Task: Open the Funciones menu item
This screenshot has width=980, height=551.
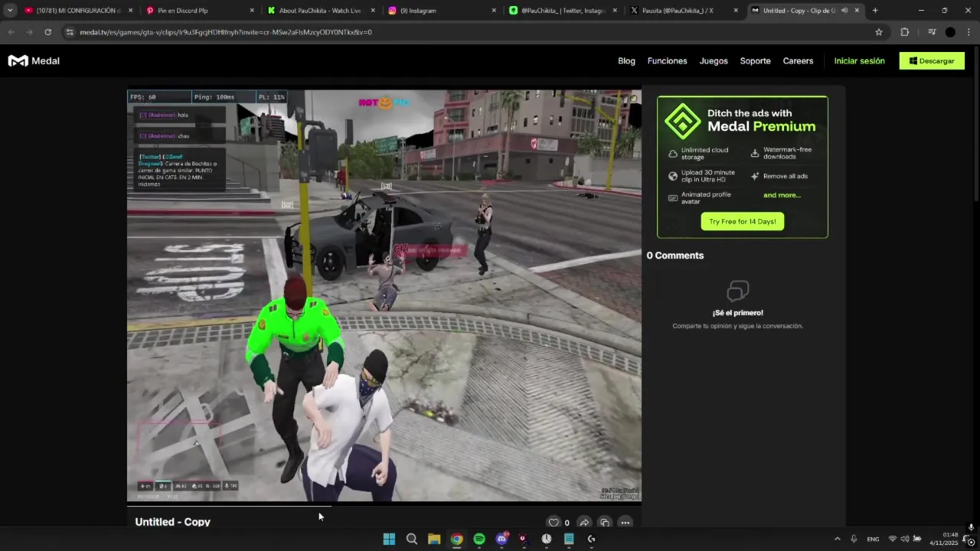Action: [x=667, y=61]
